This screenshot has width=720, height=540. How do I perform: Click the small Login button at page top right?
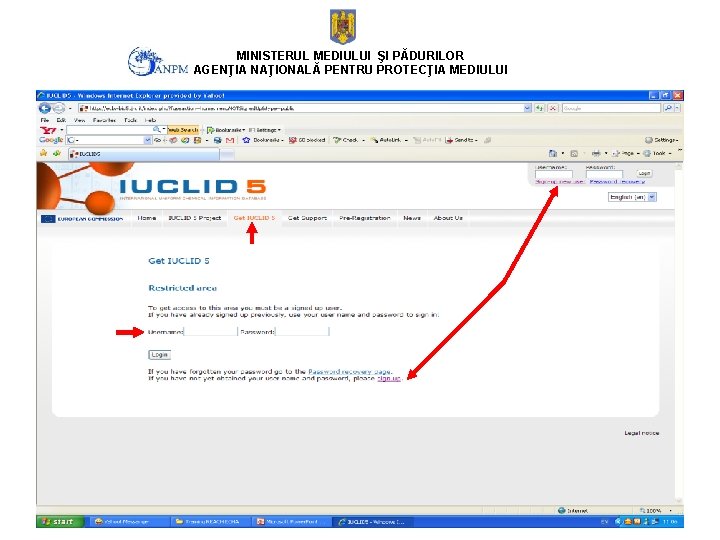(x=644, y=173)
